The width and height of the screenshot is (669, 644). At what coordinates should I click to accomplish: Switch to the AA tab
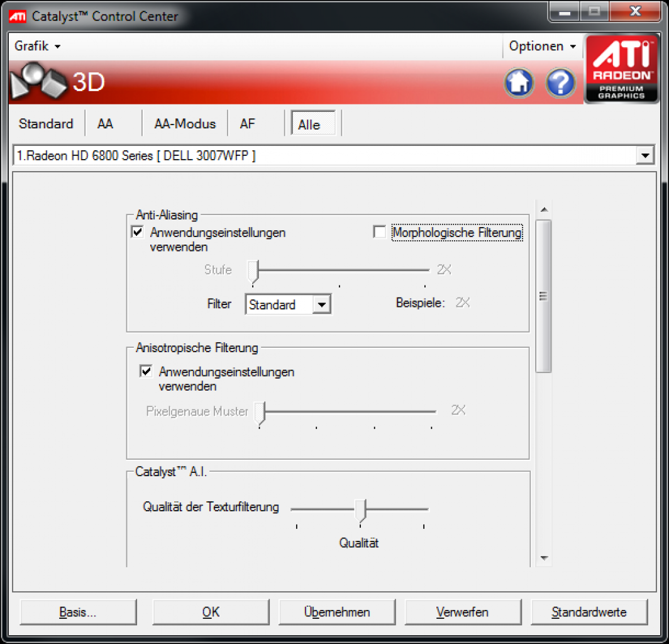[x=105, y=124]
